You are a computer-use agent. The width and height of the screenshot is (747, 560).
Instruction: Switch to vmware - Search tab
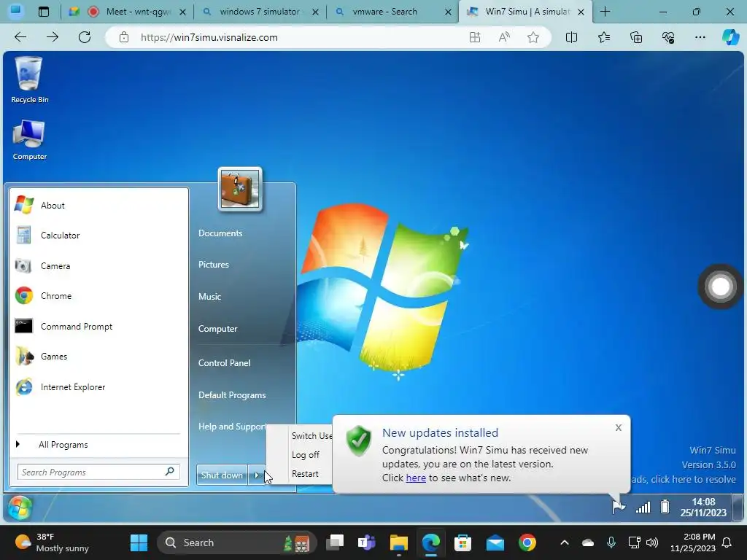click(392, 12)
